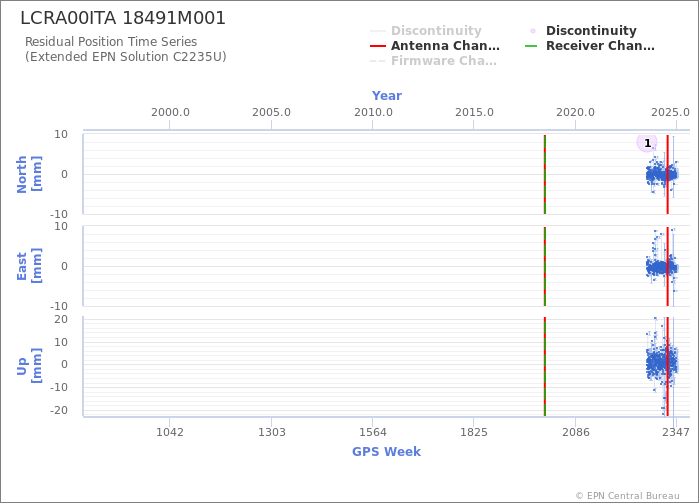700x504 pixels.
Task: Click the Up [mm] axis label
Action: pyautogui.click(x=29, y=366)
